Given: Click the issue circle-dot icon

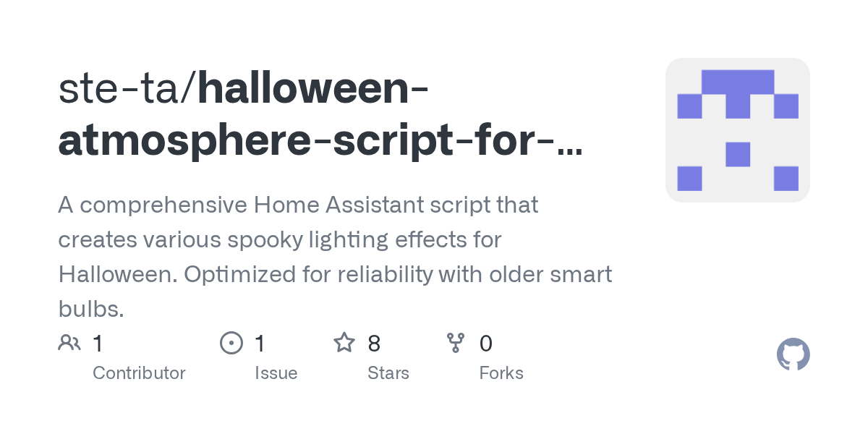Looking at the screenshot, I should click(x=231, y=343).
